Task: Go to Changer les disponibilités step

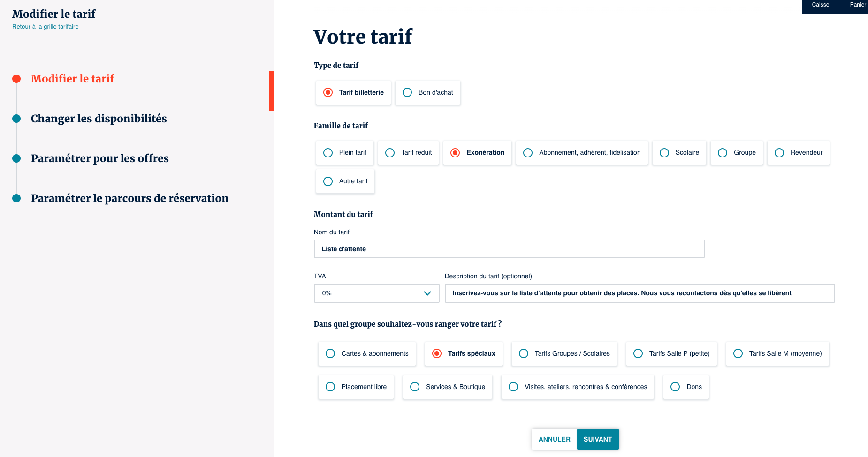Action: [x=99, y=119]
